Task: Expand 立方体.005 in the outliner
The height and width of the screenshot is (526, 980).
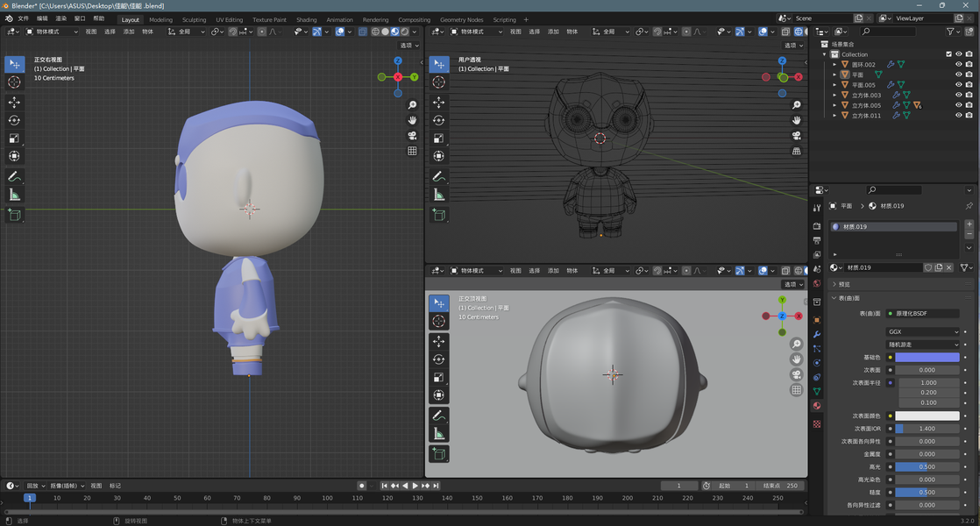Action: coord(834,105)
